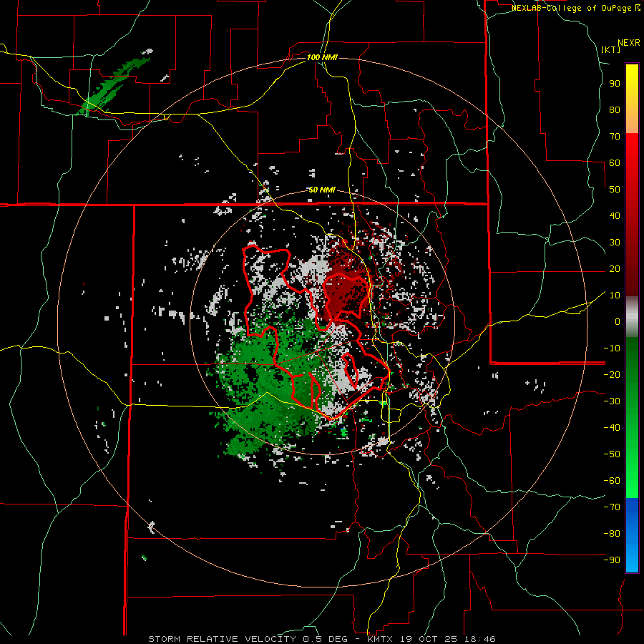644x644 pixels.
Task: Click the -10 value on velocity scale
Action: (x=612, y=348)
